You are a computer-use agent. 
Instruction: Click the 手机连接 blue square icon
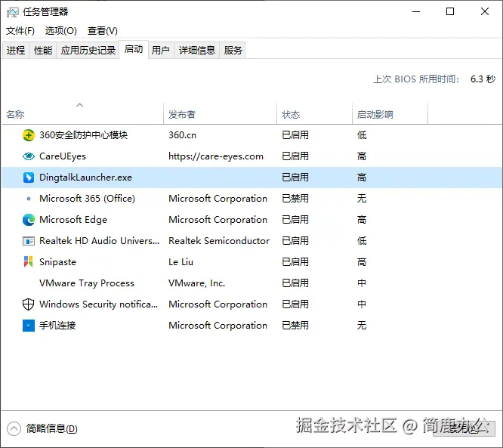(29, 326)
